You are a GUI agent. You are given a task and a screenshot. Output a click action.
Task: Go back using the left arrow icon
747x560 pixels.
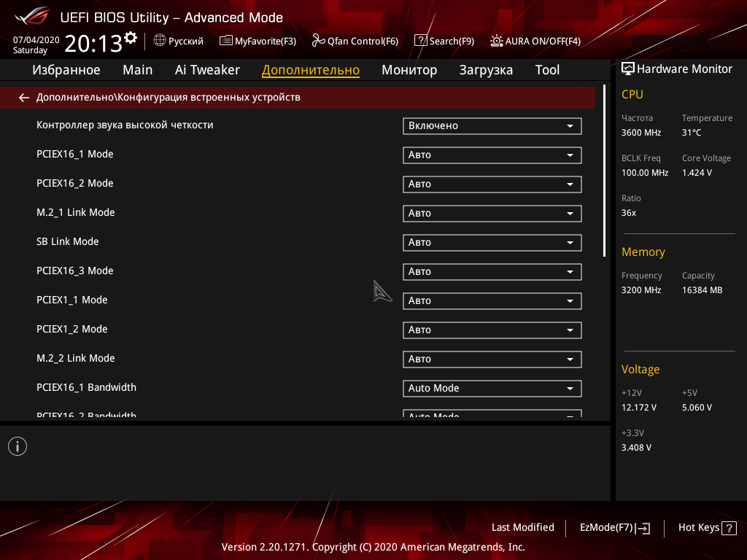[x=24, y=98]
